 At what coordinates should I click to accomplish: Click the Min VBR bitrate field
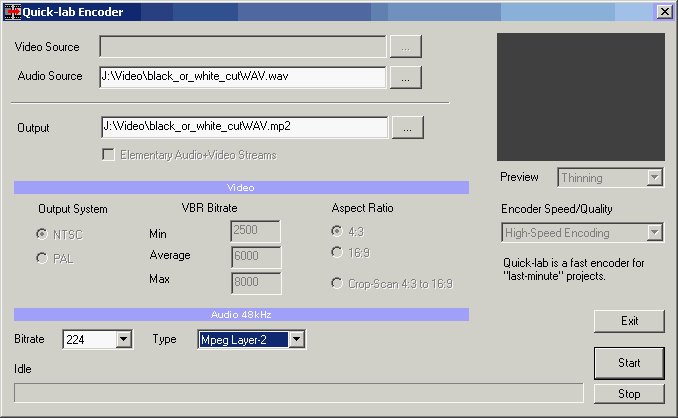(x=256, y=231)
